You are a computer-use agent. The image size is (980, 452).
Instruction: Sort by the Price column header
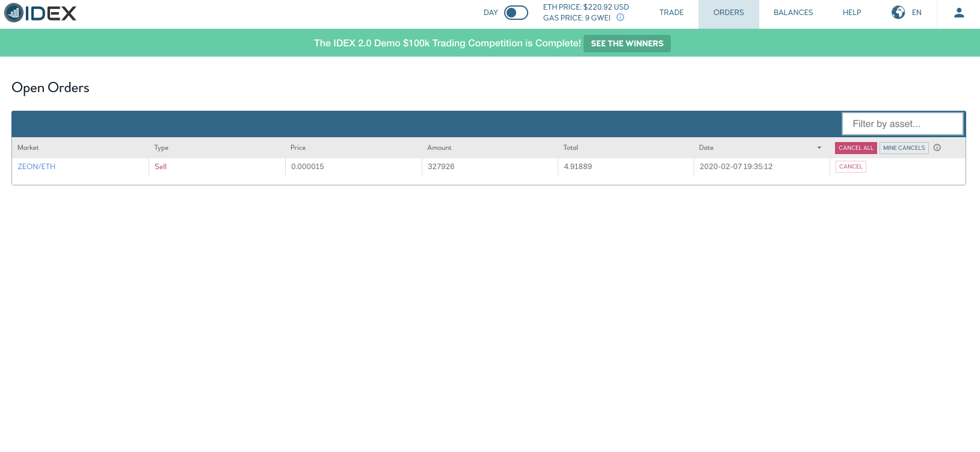coord(298,147)
